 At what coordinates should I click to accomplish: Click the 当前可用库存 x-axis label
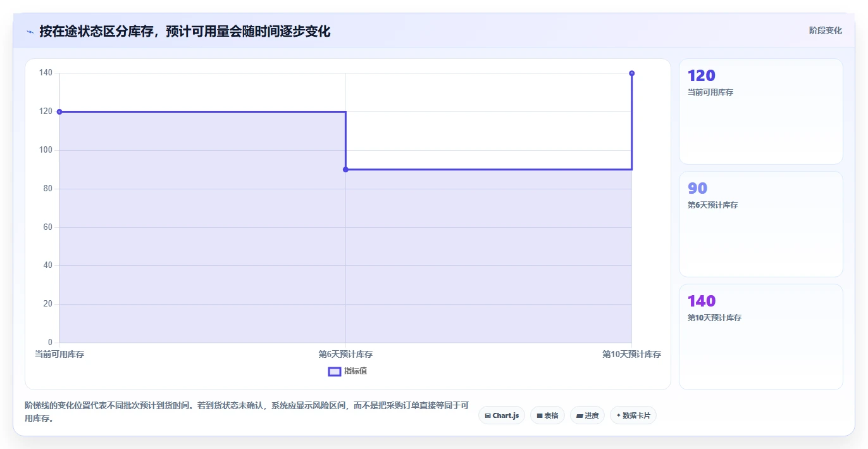[59, 355]
